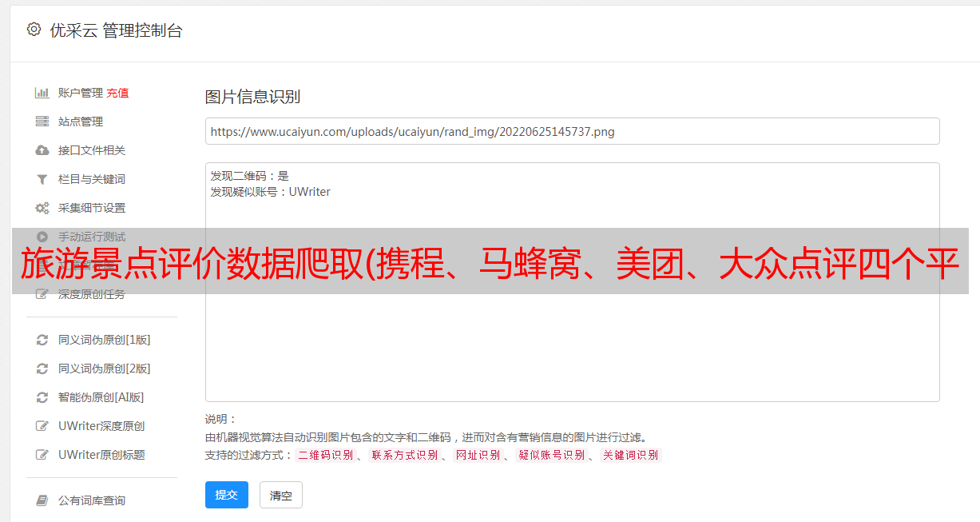Click the gear icon beside 优采云 管理控制台
Viewport: 980px width, 522px height.
point(34,30)
